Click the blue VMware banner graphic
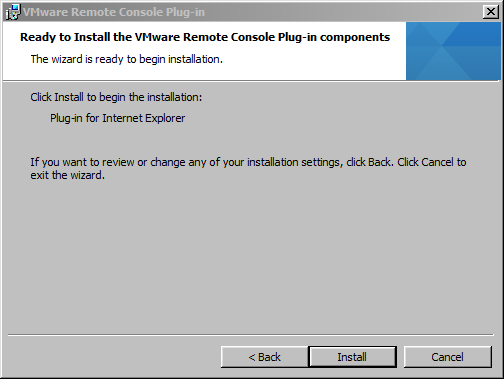Image resolution: width=504 pixels, height=379 pixels. (453, 51)
